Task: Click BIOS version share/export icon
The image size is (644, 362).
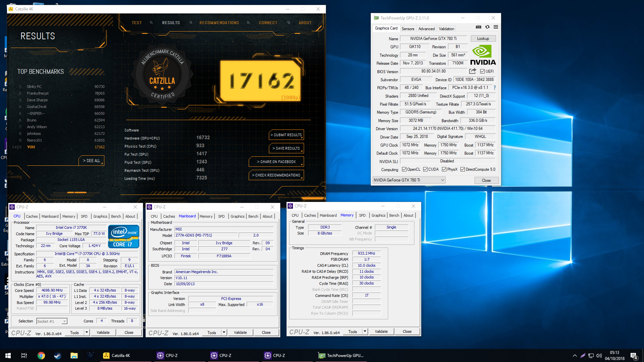Action: [473, 71]
